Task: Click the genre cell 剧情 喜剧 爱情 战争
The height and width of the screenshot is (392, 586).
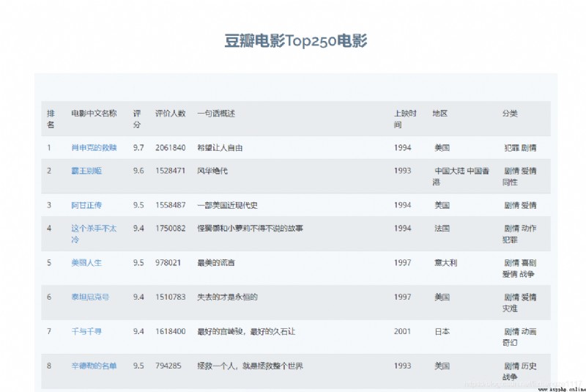Action: point(519,268)
